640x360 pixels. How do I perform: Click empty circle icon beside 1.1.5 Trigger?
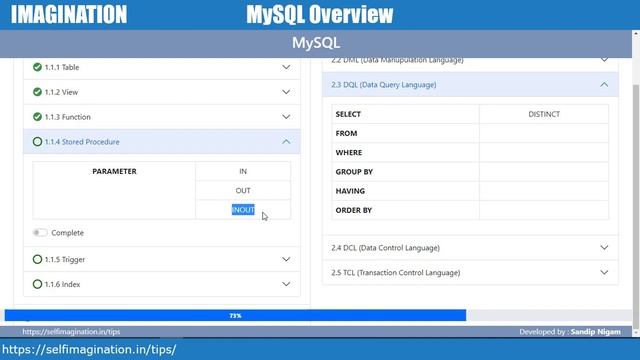(x=37, y=259)
